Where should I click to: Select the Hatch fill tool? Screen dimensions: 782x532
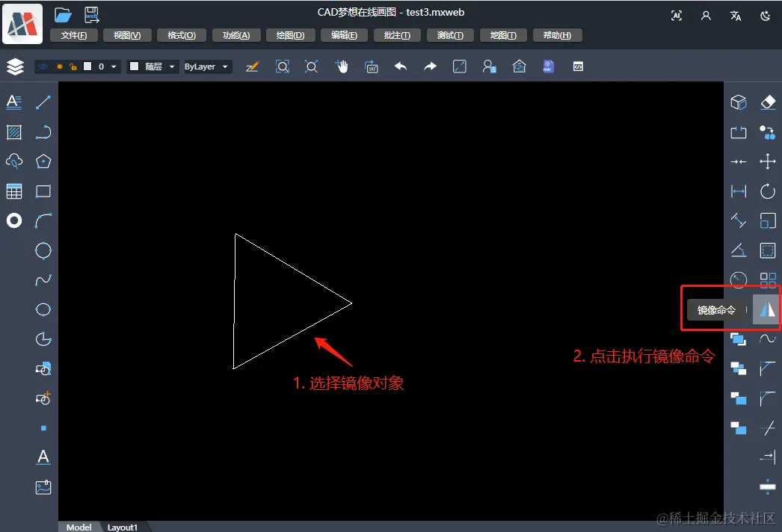tap(14, 132)
